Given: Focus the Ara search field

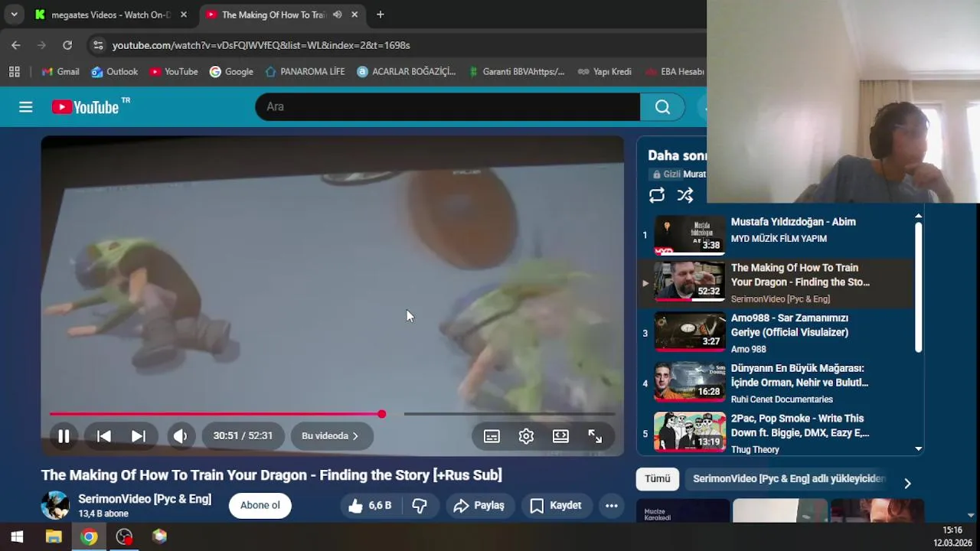Looking at the screenshot, I should pos(447,107).
